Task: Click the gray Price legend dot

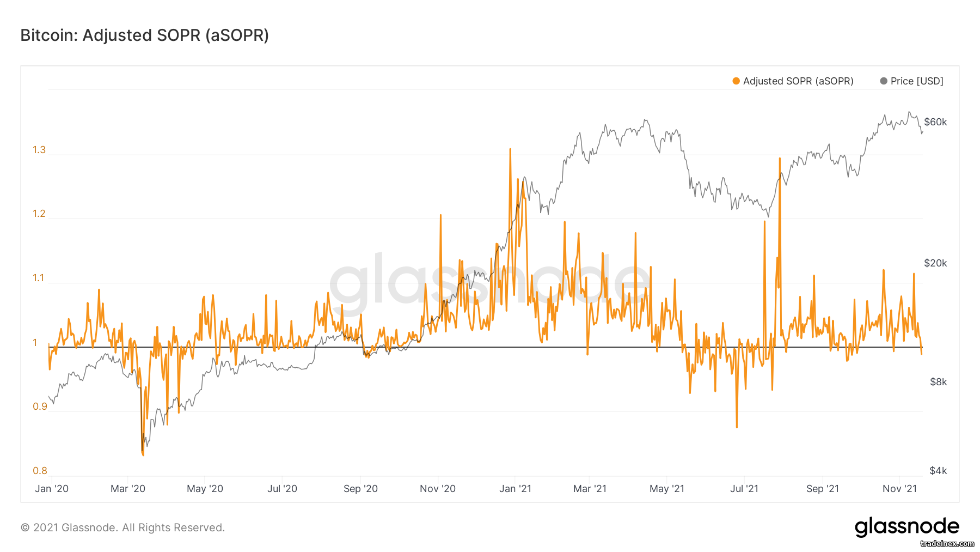Action: click(x=884, y=81)
